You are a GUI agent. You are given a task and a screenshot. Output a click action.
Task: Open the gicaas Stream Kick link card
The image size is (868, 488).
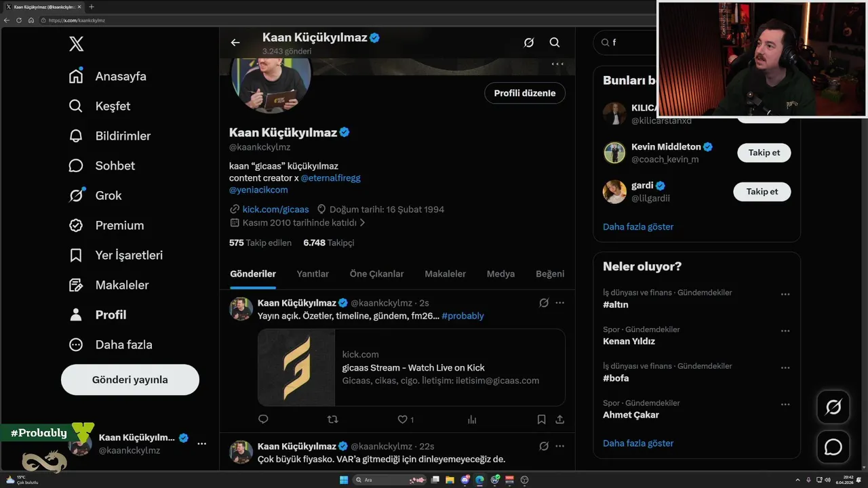point(412,367)
